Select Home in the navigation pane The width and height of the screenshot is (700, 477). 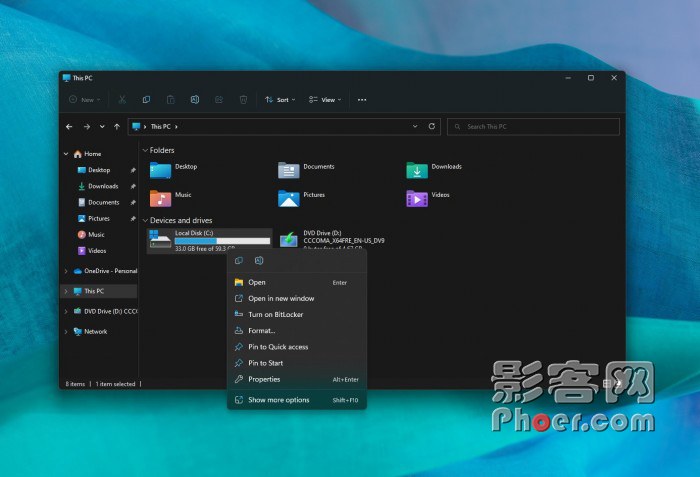point(93,154)
